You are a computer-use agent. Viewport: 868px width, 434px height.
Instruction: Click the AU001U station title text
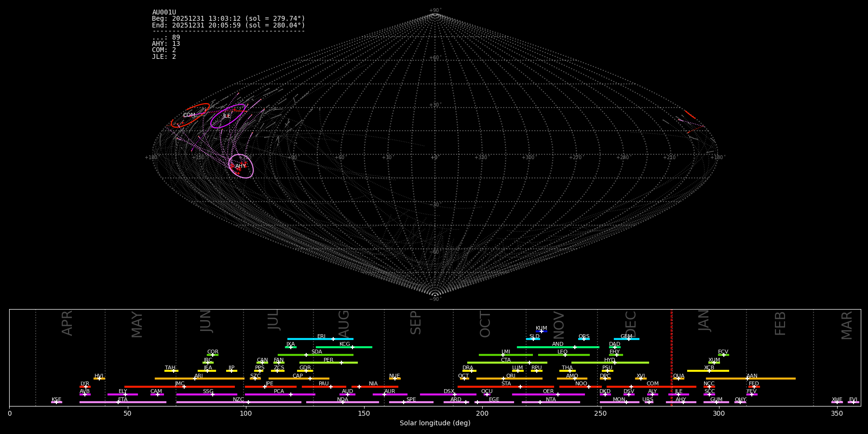pyautogui.click(x=164, y=13)
